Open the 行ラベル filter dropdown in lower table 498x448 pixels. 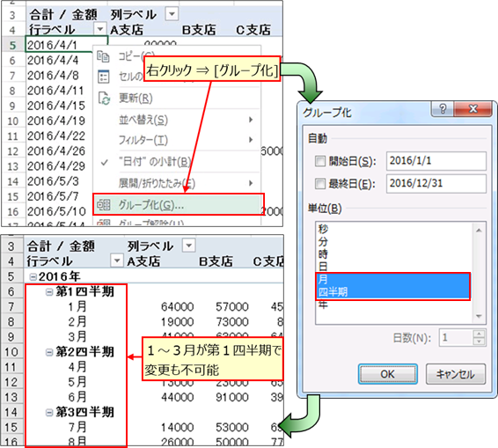[x=116, y=261]
